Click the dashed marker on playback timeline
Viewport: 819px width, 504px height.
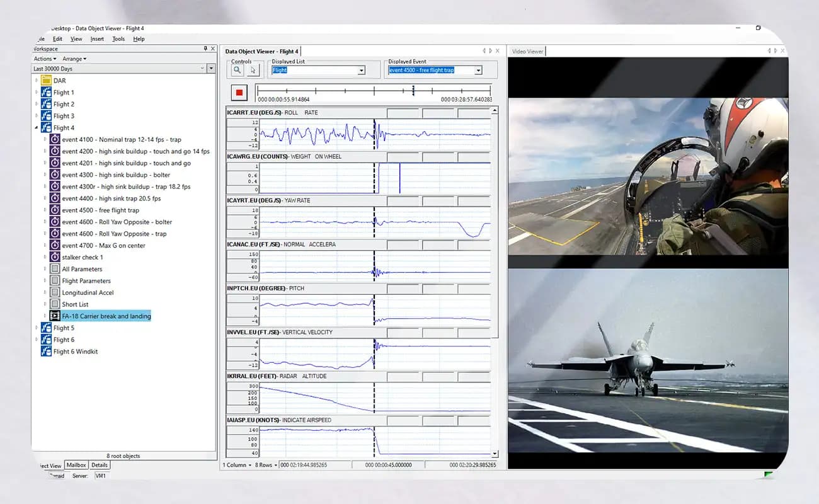click(x=413, y=91)
